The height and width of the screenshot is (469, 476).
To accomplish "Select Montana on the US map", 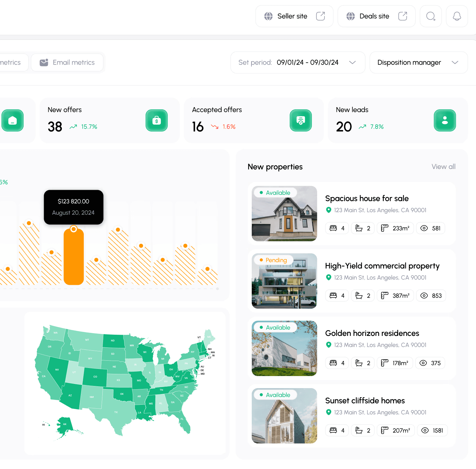I will [x=87, y=340].
